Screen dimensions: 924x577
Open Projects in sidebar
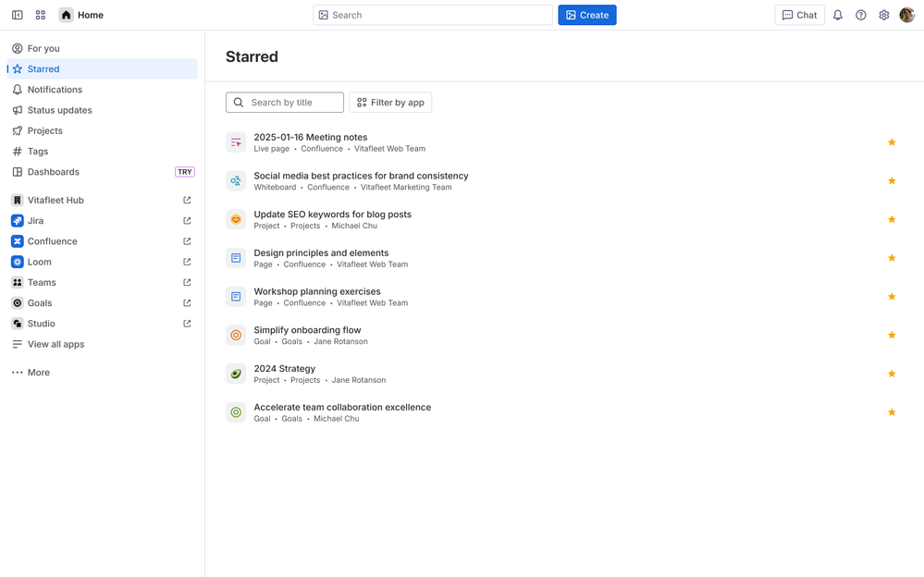point(102,130)
